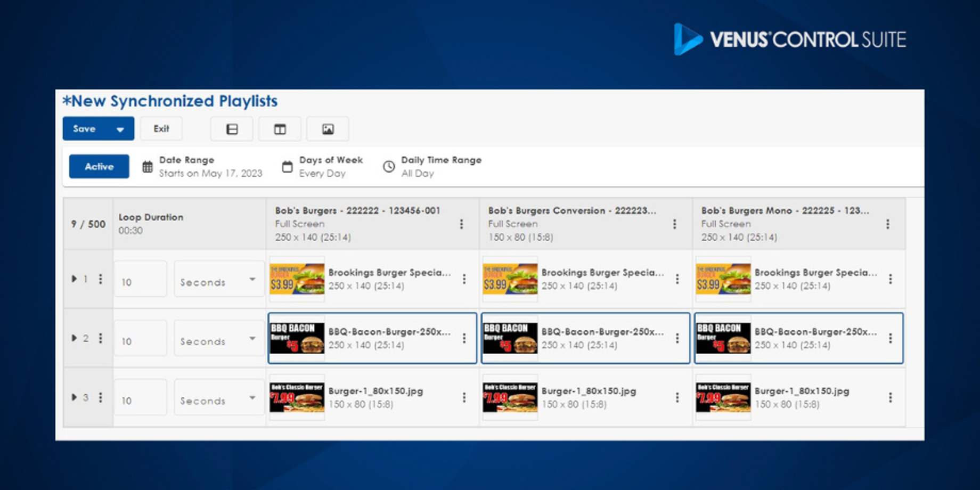Click the add column layout icon

click(280, 129)
